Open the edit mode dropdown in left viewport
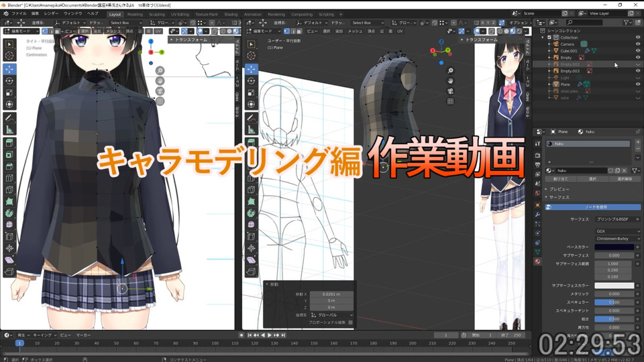 click(21, 32)
